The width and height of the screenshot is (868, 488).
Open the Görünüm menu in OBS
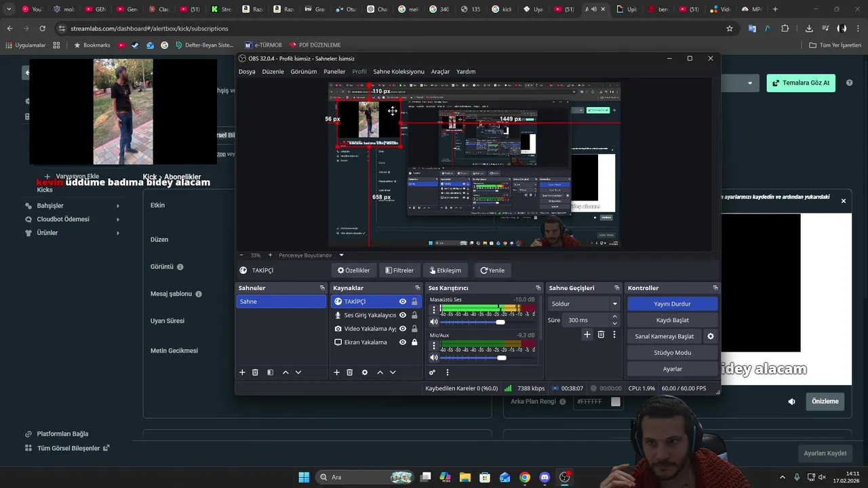304,71
